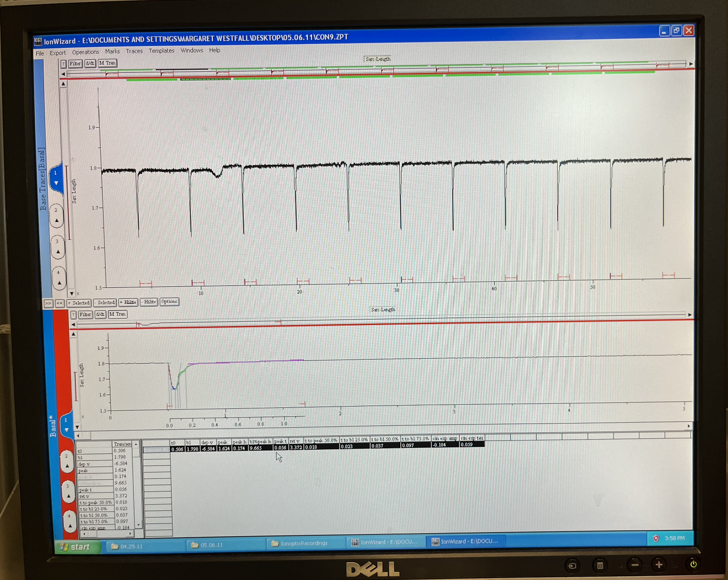The width and height of the screenshot is (728, 580).
Task: Click the << backward navigation button
Action: [x=59, y=303]
